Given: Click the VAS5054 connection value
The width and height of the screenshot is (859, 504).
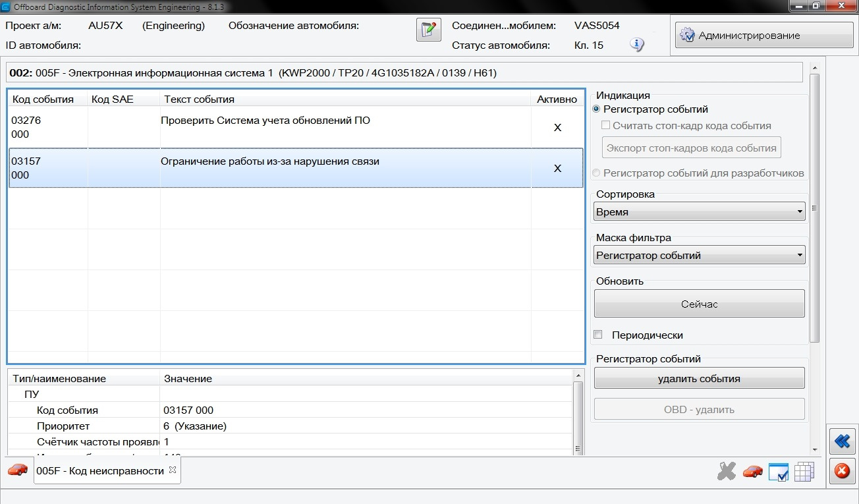Looking at the screenshot, I should [597, 26].
